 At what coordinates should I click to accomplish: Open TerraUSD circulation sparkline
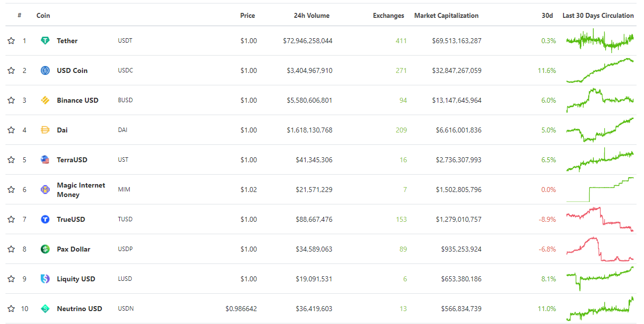point(600,160)
